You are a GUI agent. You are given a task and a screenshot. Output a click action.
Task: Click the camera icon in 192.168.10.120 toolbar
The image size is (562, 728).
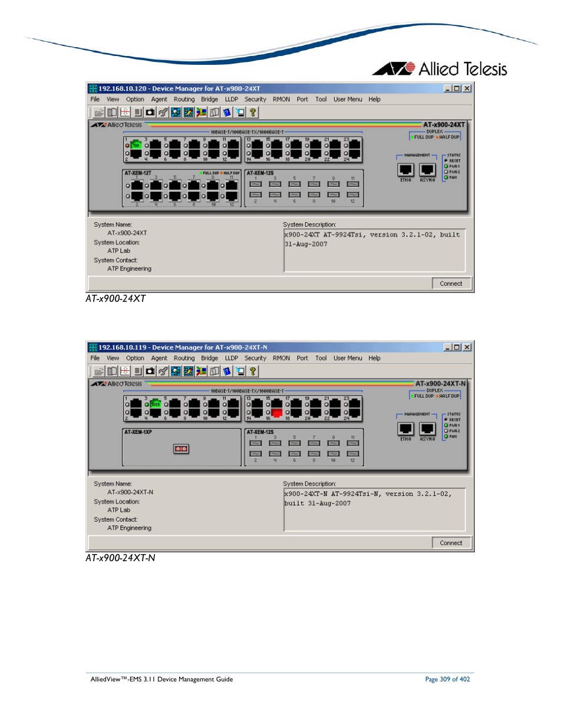(150, 112)
